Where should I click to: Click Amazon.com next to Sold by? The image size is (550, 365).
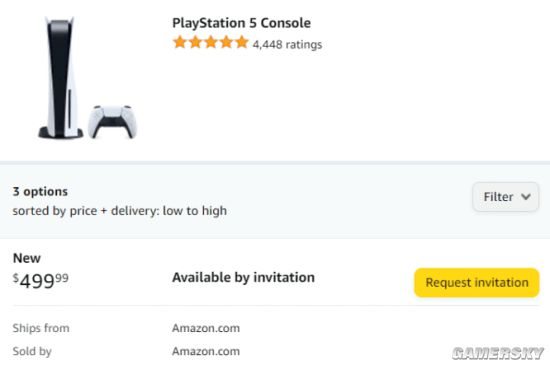206,351
